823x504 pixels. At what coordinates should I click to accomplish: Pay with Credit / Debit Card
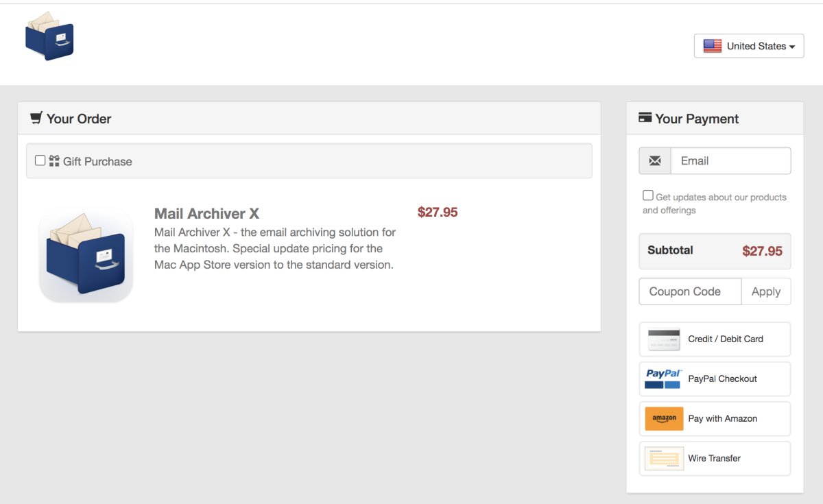[x=715, y=339]
